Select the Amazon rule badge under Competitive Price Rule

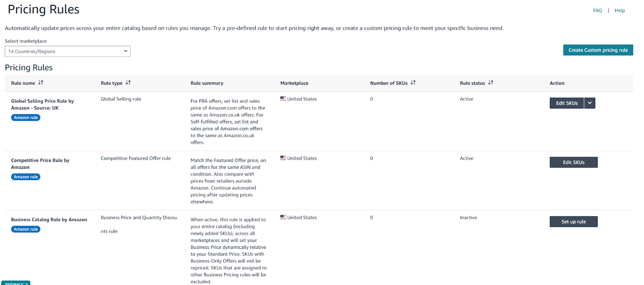pyautogui.click(x=25, y=176)
